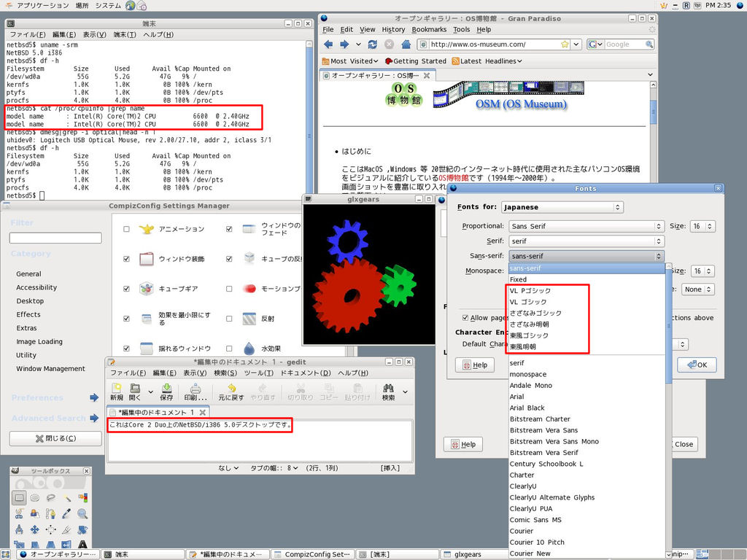The width and height of the screenshot is (747, 560).
Task: Select the Window Management category
Action: [x=50, y=368]
